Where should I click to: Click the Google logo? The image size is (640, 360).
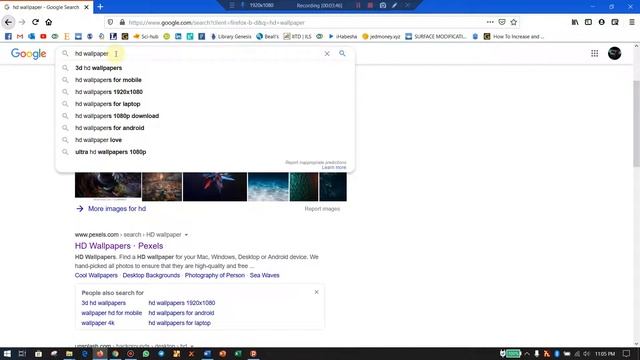[x=29, y=53]
